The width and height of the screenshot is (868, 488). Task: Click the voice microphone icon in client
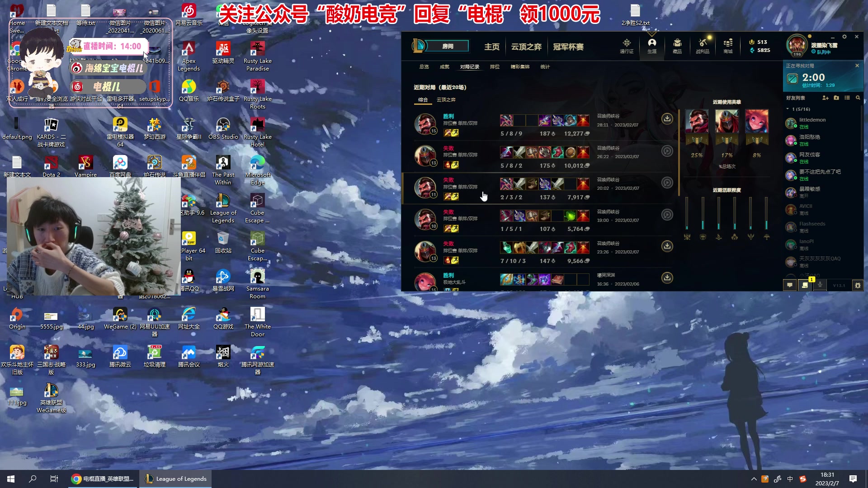[820, 285]
